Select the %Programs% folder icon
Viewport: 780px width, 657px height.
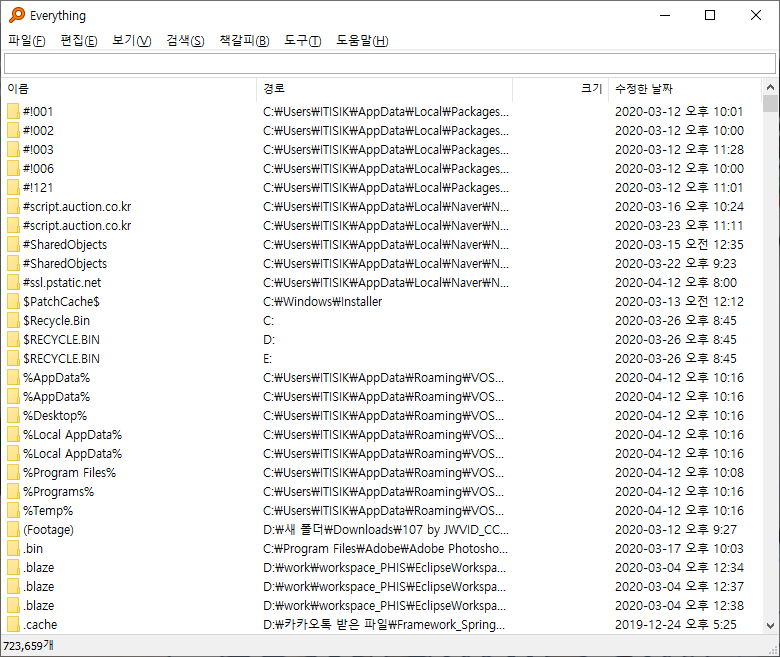(x=13, y=491)
